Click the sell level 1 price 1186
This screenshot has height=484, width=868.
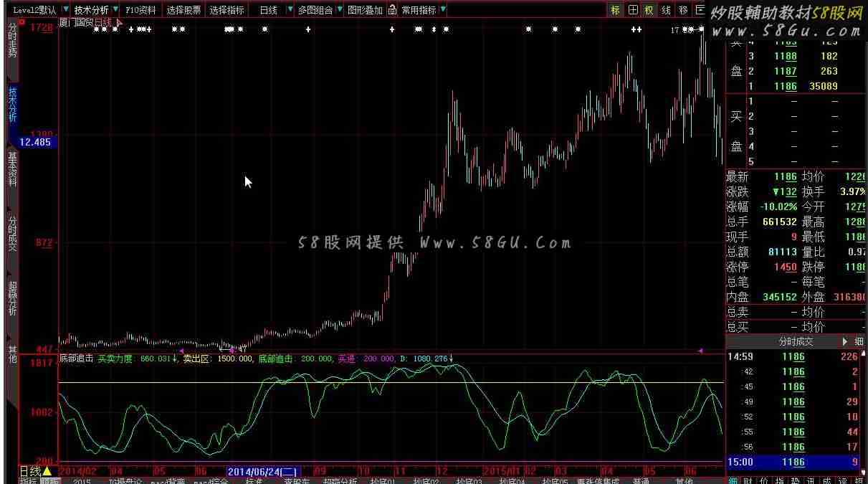click(785, 86)
